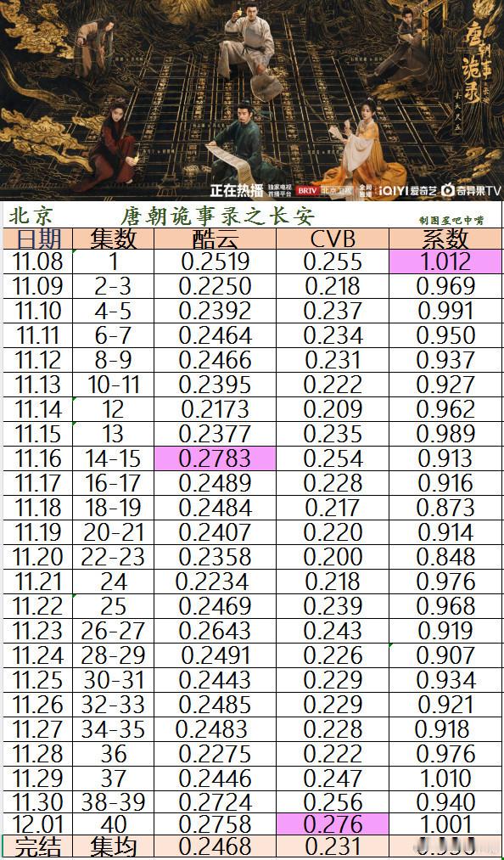Click episode cell 14-15
Screen dimensions: 504x860
coord(114,458)
